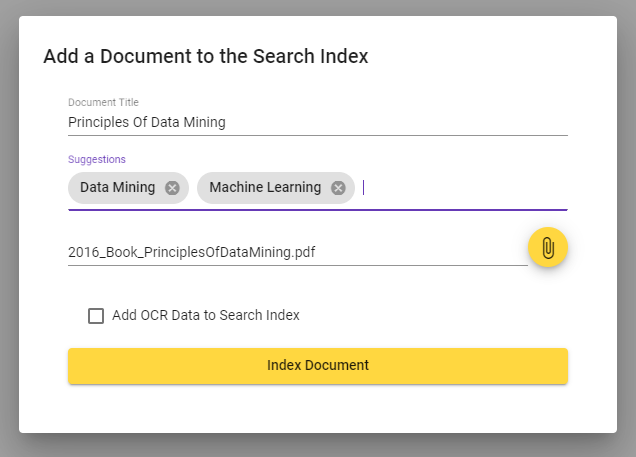The image size is (636, 457).
Task: Enable Add OCR Data checkbox
Action: tap(96, 315)
